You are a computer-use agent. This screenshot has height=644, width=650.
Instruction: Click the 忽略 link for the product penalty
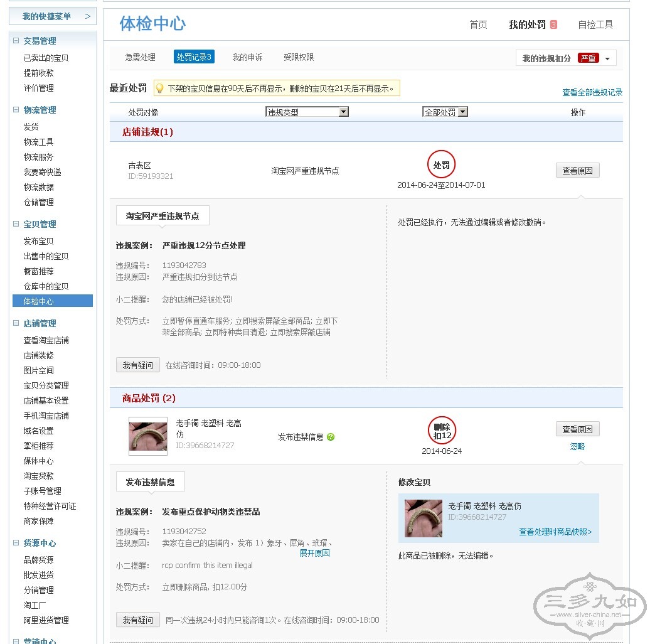click(x=577, y=446)
